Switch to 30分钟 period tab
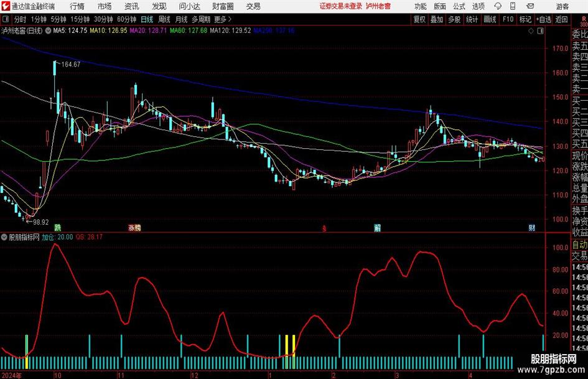The height and width of the screenshot is (379, 588). (x=103, y=19)
